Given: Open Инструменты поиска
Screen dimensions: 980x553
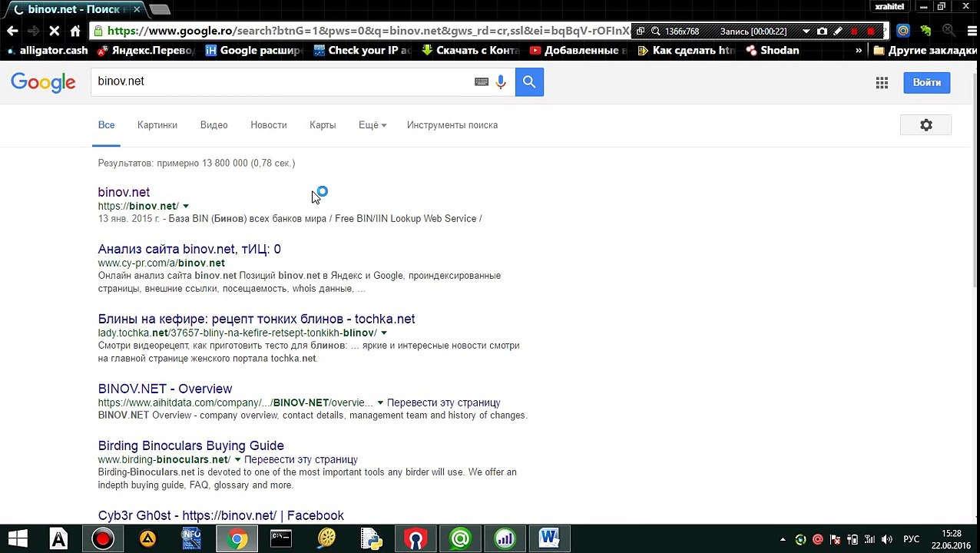Looking at the screenshot, I should pyautogui.click(x=452, y=125).
